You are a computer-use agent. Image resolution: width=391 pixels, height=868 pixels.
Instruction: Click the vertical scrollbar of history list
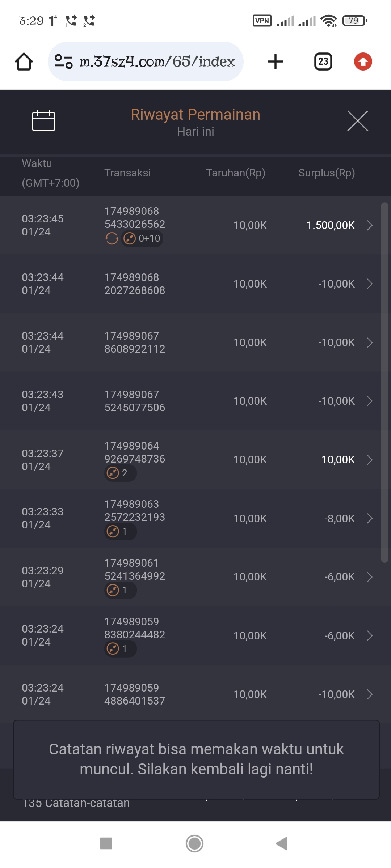point(384,382)
